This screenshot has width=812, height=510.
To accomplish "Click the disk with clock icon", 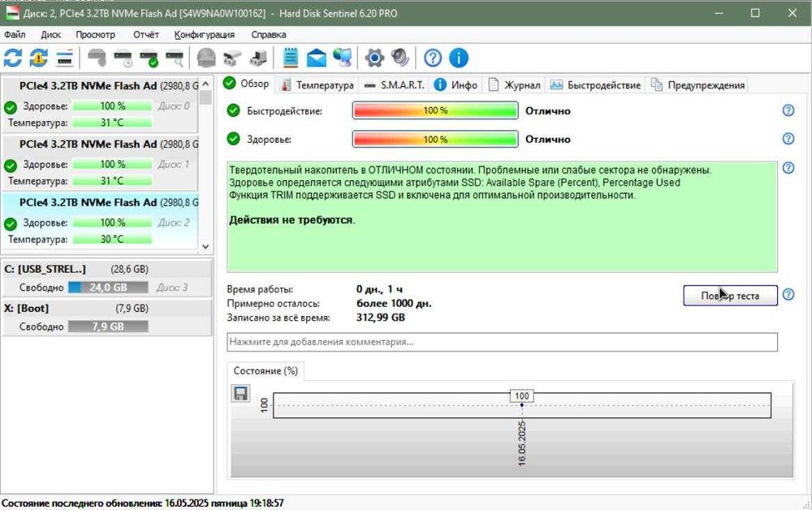I will [123, 58].
